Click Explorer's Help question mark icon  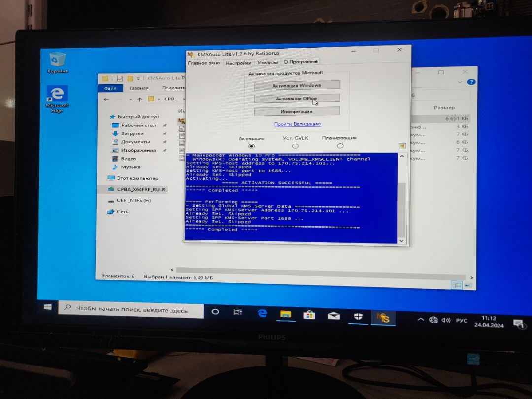coord(471,82)
